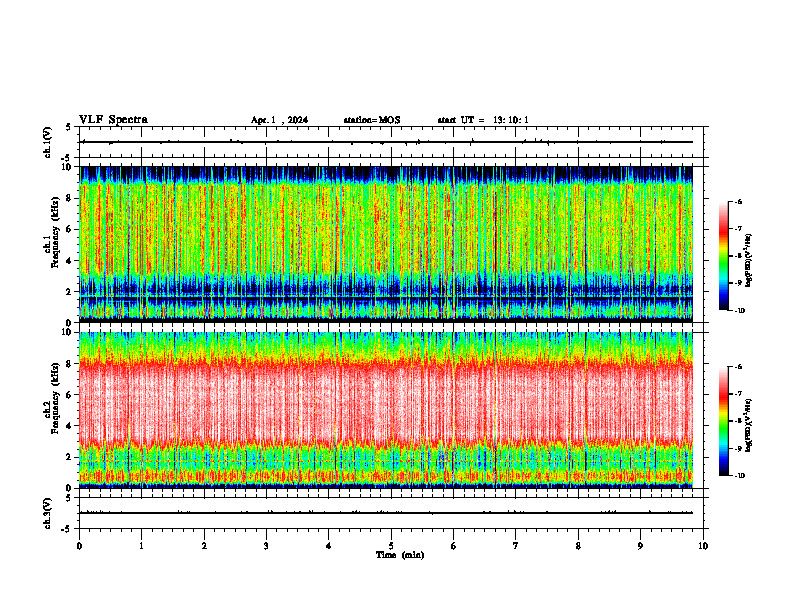Select the date text Apr. 1, 2024
The width and height of the screenshot is (792, 612).
coord(279,120)
